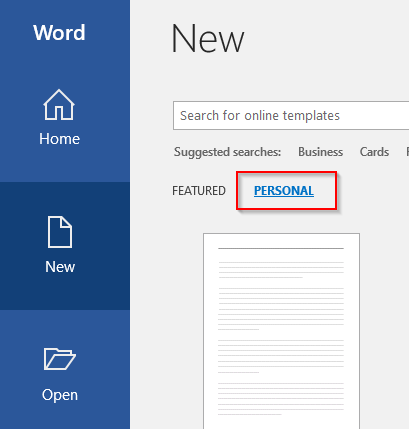Click the 'New' page heading

(208, 39)
